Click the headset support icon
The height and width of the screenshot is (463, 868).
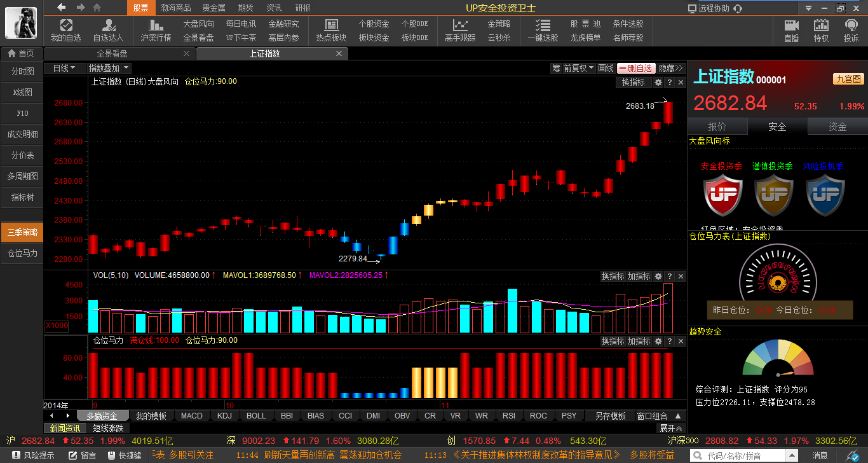[x=738, y=8]
